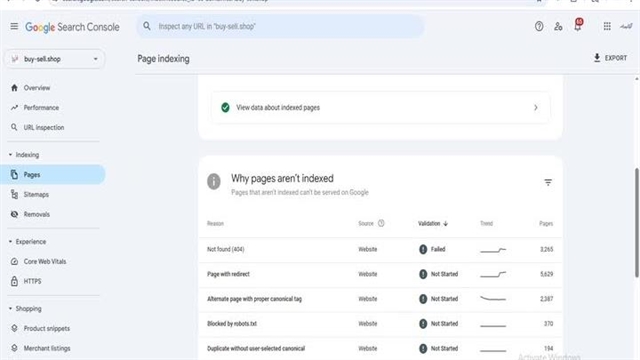Click the HTTPS padlock icon

(14, 281)
